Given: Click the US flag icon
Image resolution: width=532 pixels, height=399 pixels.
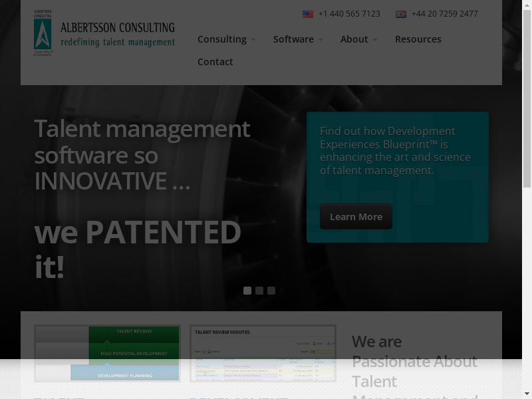Looking at the screenshot, I should click(308, 14).
